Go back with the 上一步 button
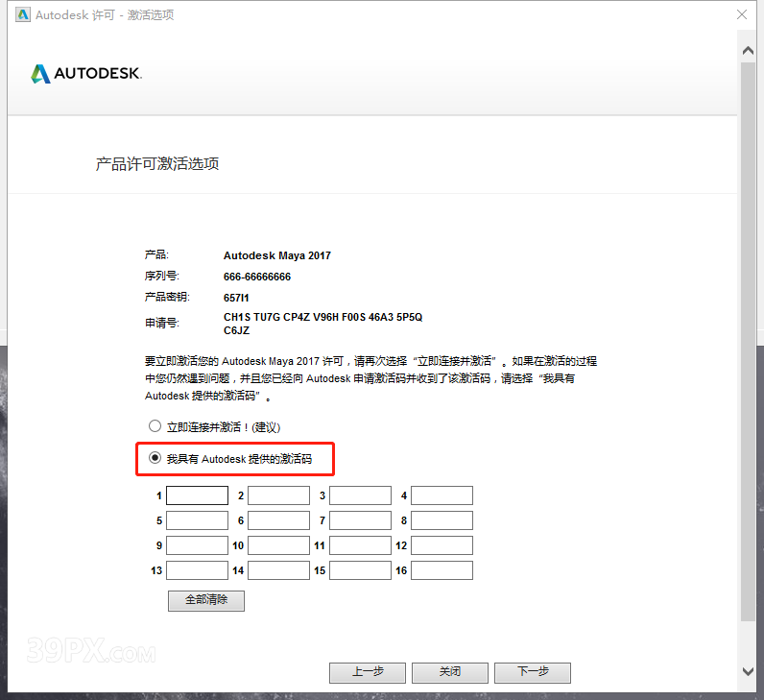764x700 pixels. point(368,672)
